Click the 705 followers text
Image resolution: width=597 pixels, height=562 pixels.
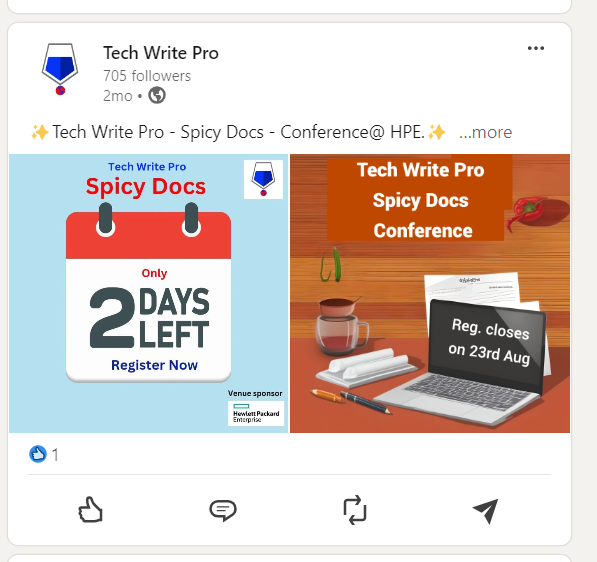[147, 76]
